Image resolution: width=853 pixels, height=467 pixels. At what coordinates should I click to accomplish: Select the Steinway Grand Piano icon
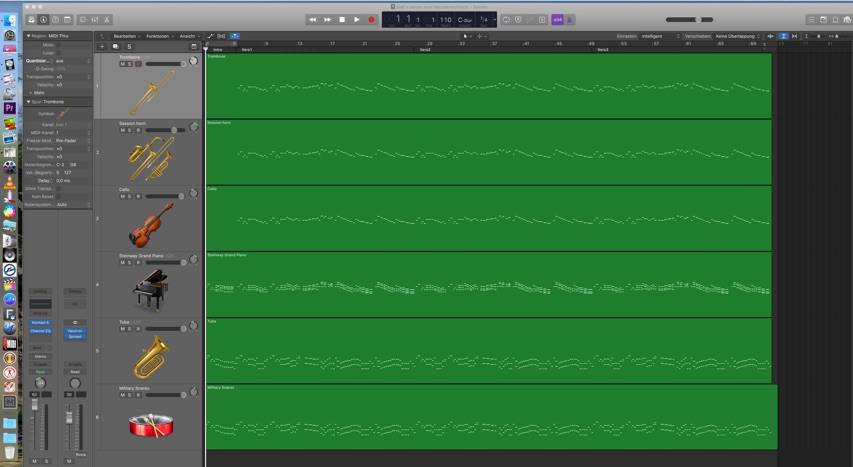(x=151, y=290)
